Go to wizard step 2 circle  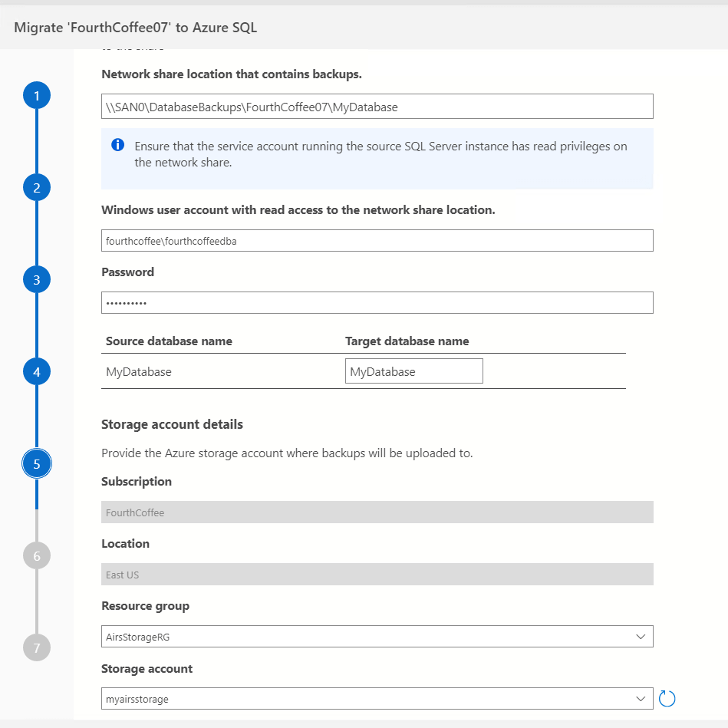(37, 188)
